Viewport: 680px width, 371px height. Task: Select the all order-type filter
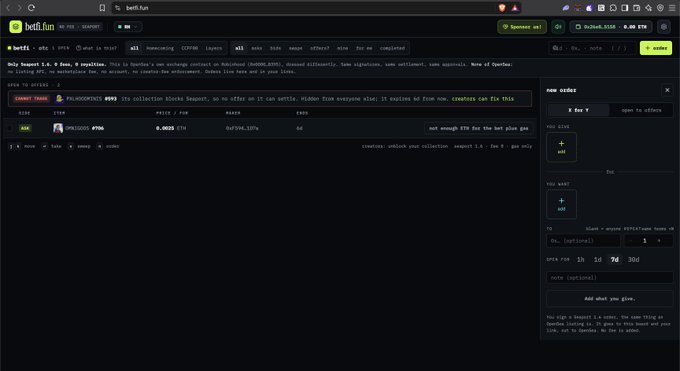point(239,48)
